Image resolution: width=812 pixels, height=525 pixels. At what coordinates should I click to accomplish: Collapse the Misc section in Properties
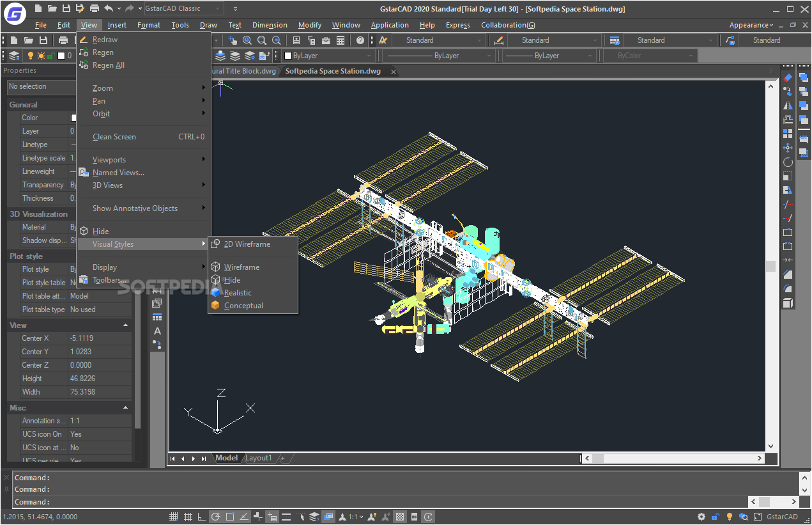(x=125, y=408)
